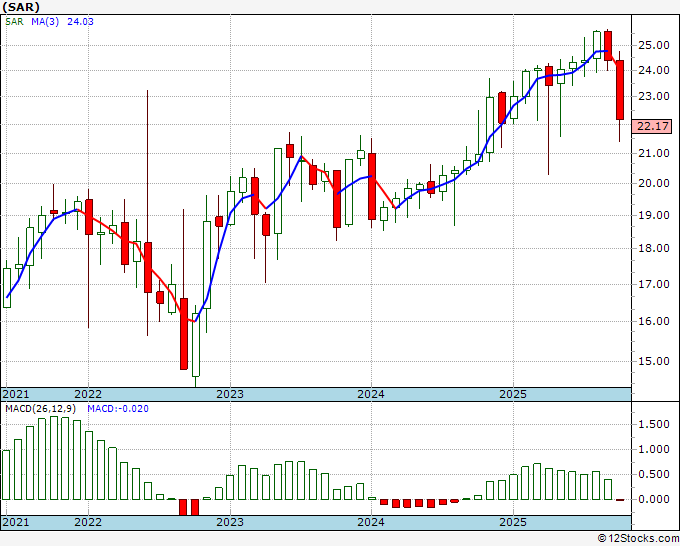Click the 16.00 price axis label
680x546 pixels.
(x=654, y=321)
